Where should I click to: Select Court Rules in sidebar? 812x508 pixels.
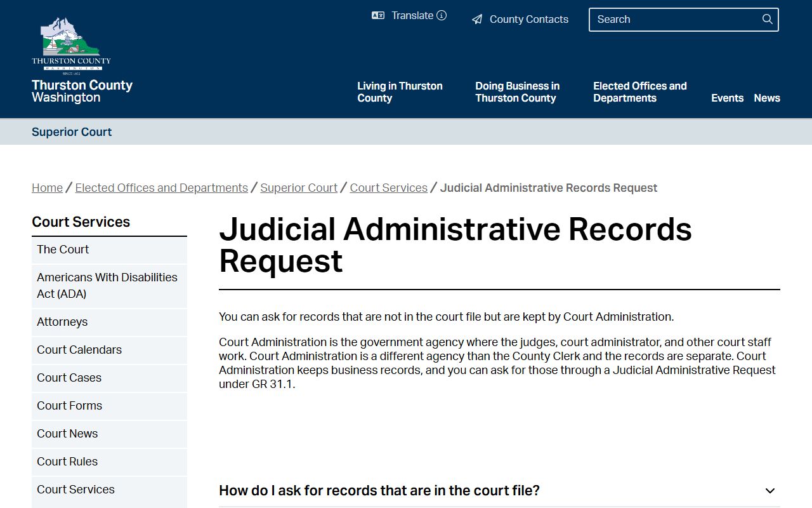[109, 462]
